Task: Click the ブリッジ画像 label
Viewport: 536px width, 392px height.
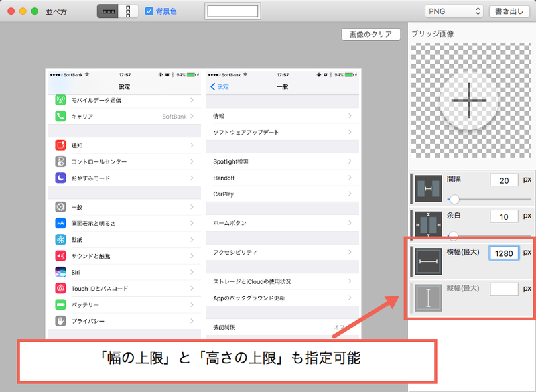Action: 433,34
